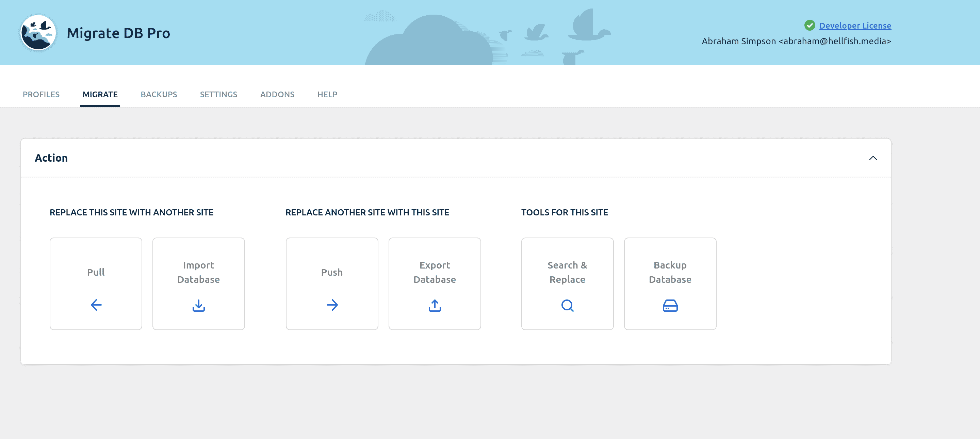Open the Help tab
The height and width of the screenshot is (439, 980).
click(x=327, y=94)
